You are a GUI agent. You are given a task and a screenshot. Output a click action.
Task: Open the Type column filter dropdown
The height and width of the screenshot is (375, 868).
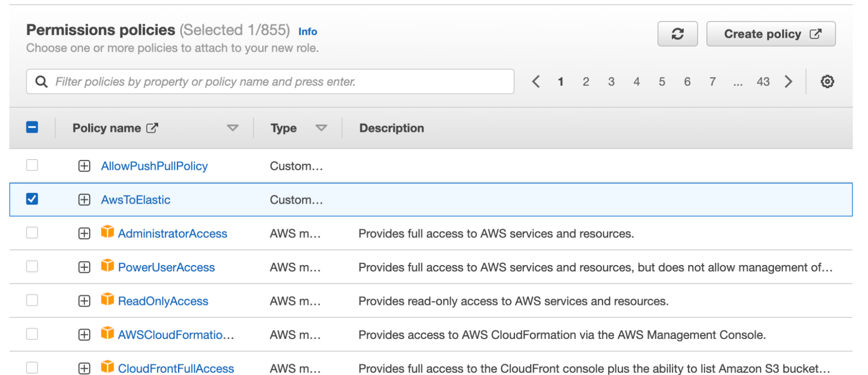tap(321, 128)
